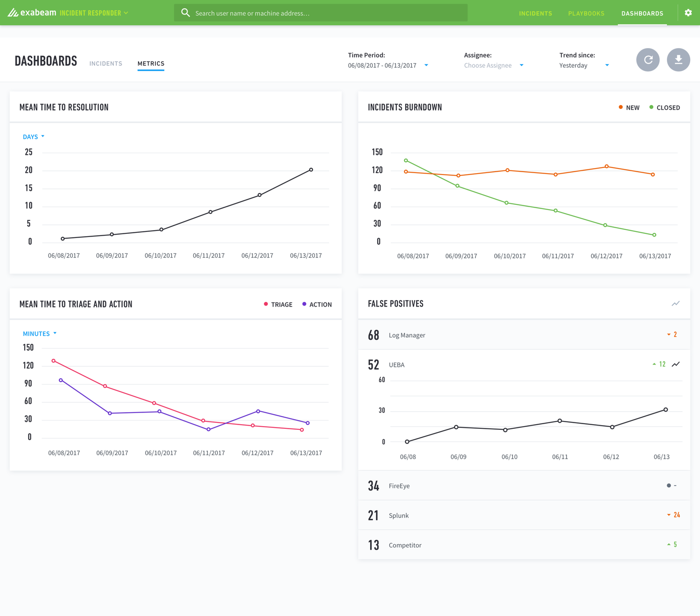Toggle the False Positives panel trend icon
This screenshot has width=700, height=616.
pyautogui.click(x=675, y=303)
